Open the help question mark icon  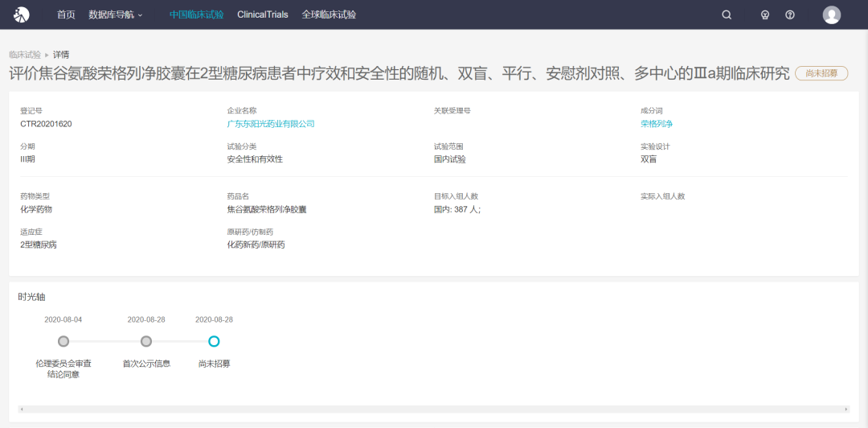[x=790, y=15]
